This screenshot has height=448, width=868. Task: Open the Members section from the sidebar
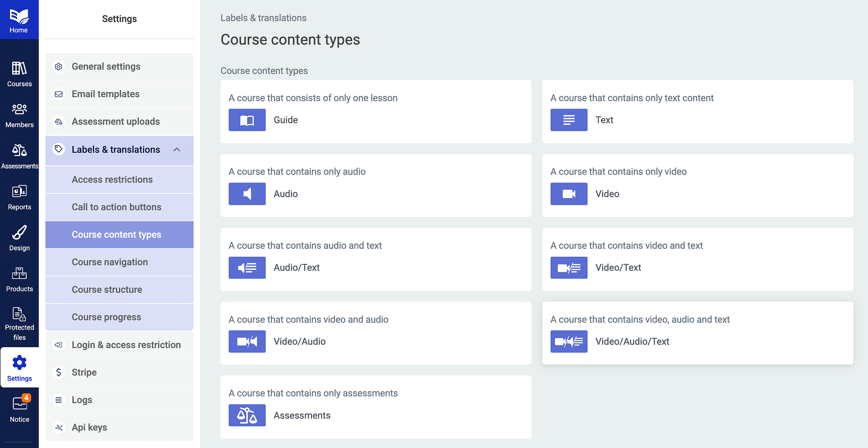pos(19,113)
